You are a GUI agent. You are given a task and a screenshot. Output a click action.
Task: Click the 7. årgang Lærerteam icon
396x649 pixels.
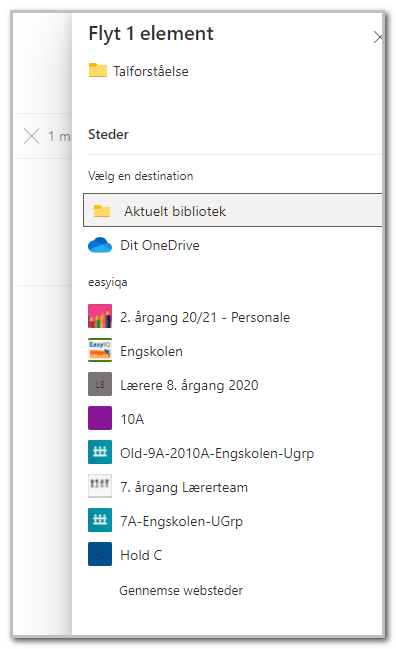click(x=100, y=486)
